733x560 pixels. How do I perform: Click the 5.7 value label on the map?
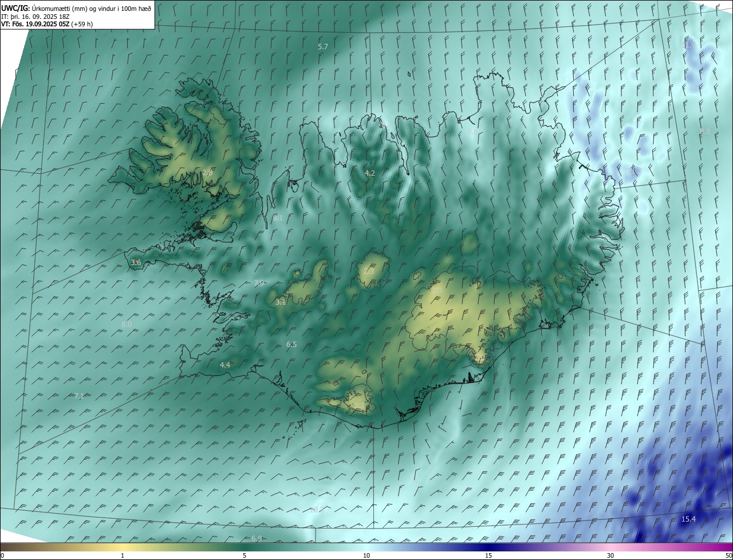(323, 46)
